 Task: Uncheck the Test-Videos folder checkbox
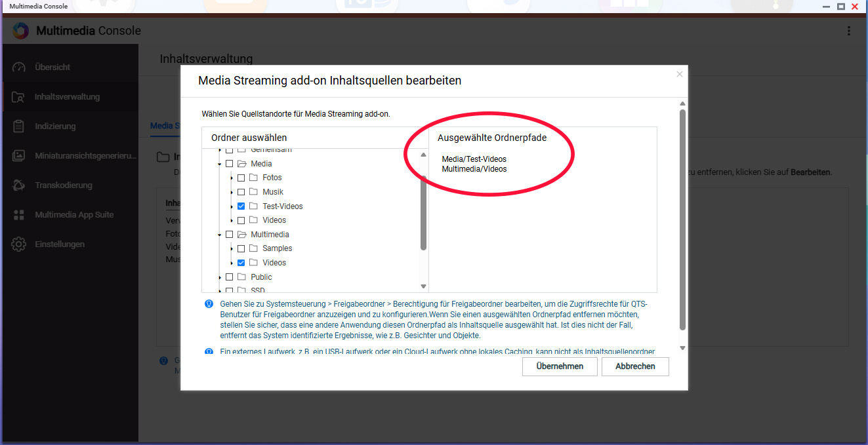click(x=241, y=206)
